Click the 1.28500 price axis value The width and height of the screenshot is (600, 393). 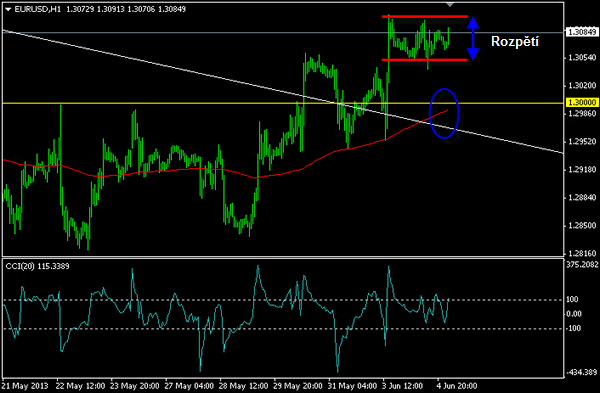pyautogui.click(x=582, y=225)
